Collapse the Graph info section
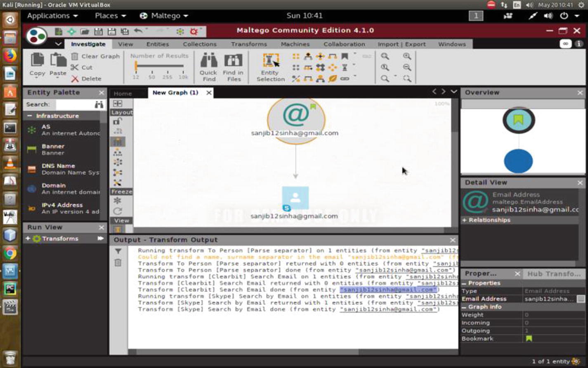This screenshot has height=368, width=588. pos(464,307)
